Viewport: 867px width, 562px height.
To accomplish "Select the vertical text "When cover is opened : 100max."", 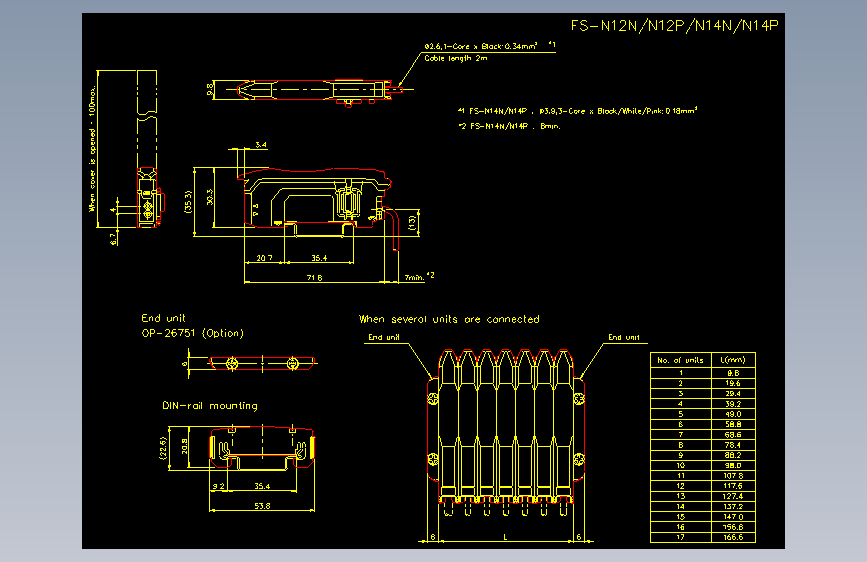I will pyautogui.click(x=92, y=148).
